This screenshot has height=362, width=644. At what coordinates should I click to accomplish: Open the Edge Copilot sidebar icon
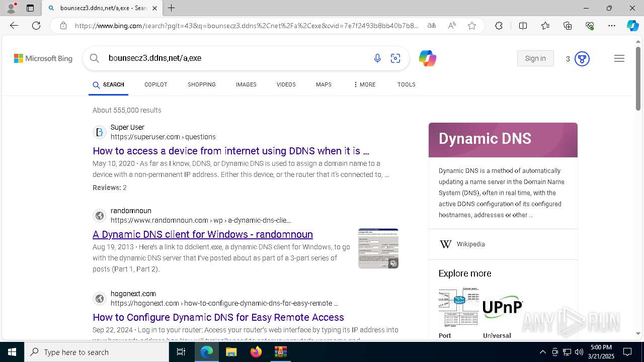click(x=632, y=26)
